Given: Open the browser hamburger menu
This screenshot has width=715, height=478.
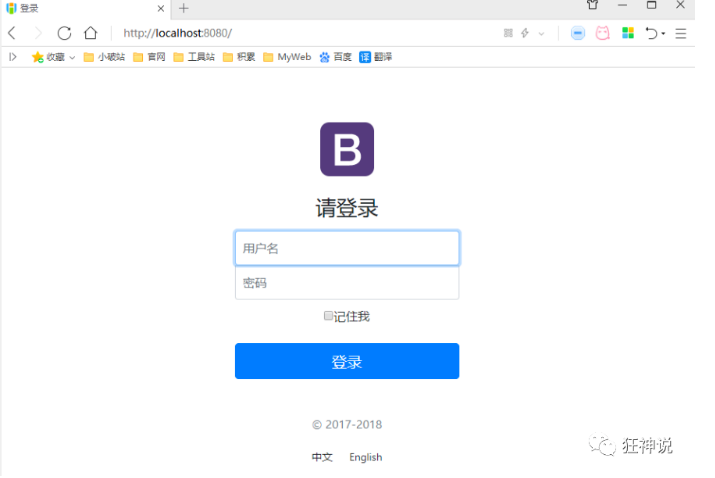Looking at the screenshot, I should click(x=681, y=33).
